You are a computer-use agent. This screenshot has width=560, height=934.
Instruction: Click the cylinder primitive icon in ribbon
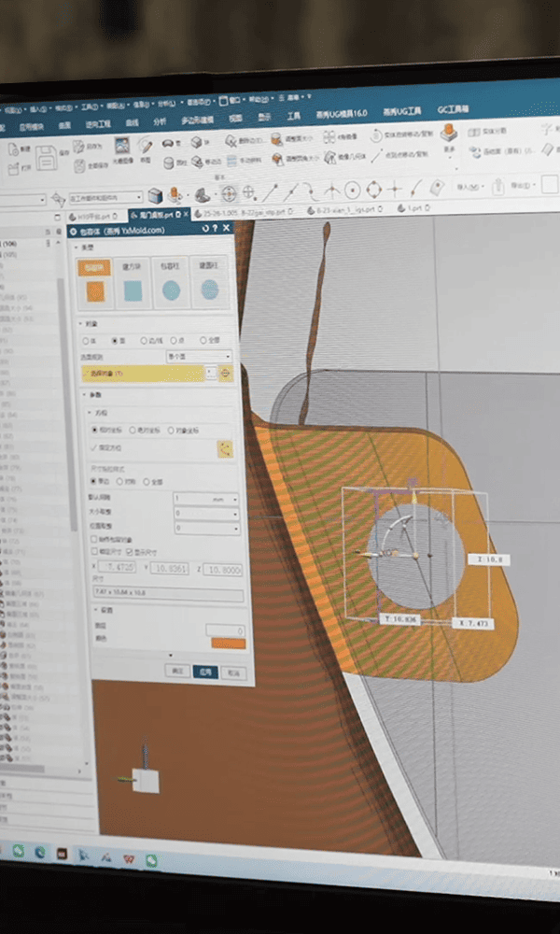168,163
